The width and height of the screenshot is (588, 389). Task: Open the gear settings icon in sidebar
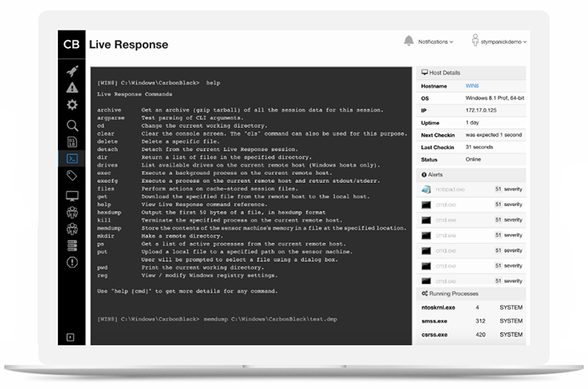pyautogui.click(x=72, y=104)
